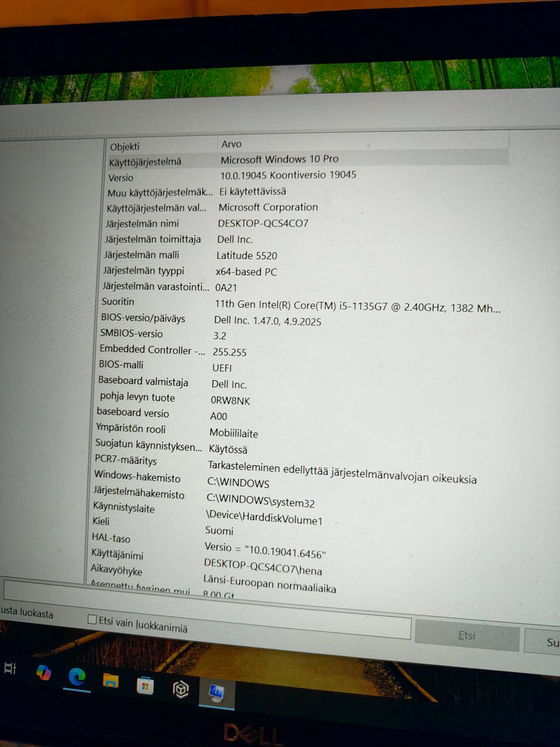This screenshot has height=747, width=560.
Task: Click value '0RW8NK'
Action: tap(230, 401)
